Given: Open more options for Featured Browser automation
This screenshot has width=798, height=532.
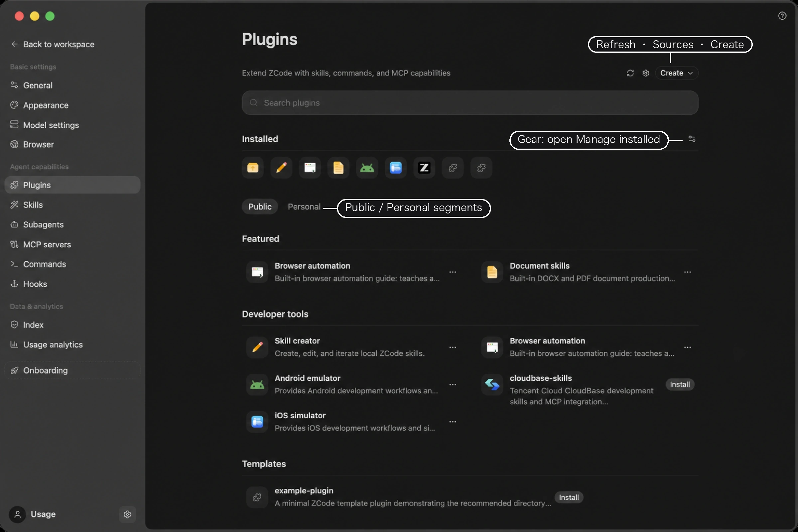Looking at the screenshot, I should 453,272.
